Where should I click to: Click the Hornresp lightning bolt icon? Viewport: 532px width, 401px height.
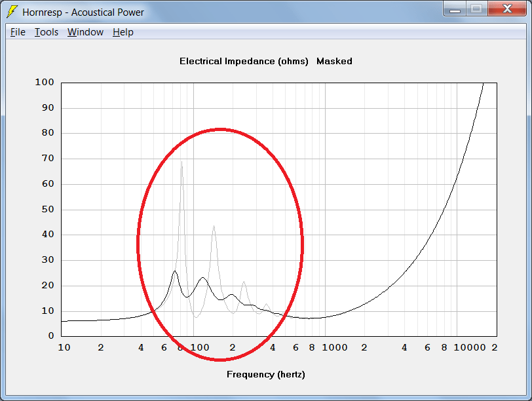click(x=12, y=12)
